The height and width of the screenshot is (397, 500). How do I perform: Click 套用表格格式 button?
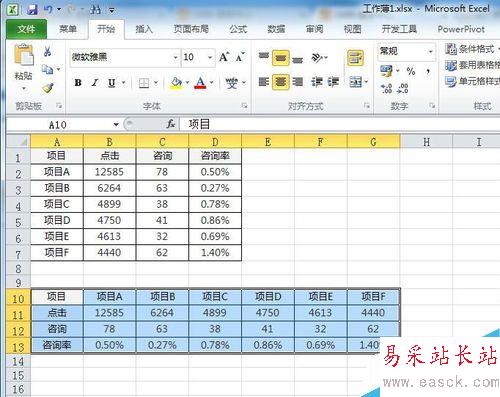[x=473, y=65]
